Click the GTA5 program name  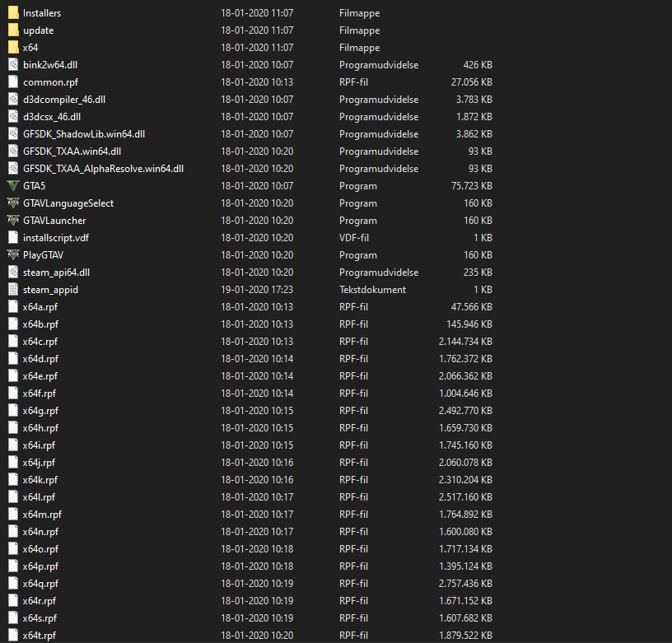[35, 186]
